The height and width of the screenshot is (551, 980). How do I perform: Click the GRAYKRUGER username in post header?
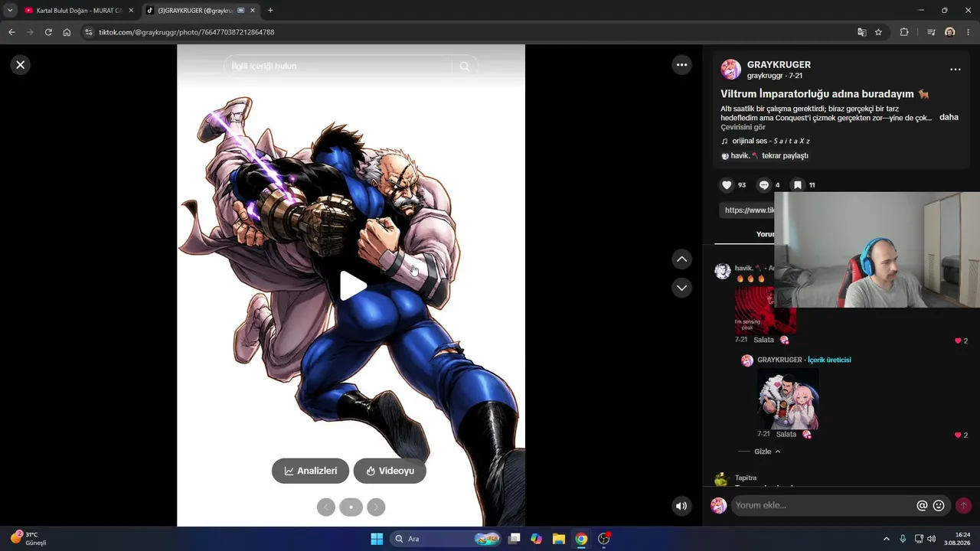pyautogui.click(x=779, y=65)
